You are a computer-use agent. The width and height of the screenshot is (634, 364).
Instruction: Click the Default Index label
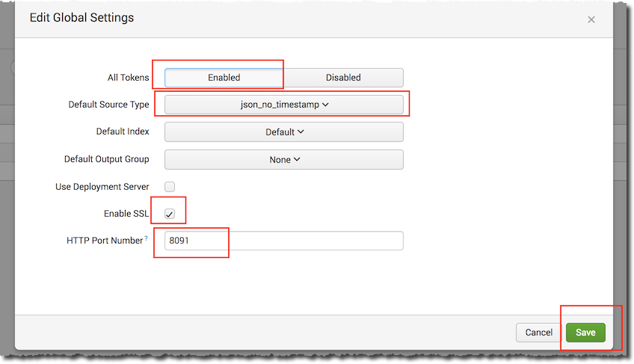[123, 132]
